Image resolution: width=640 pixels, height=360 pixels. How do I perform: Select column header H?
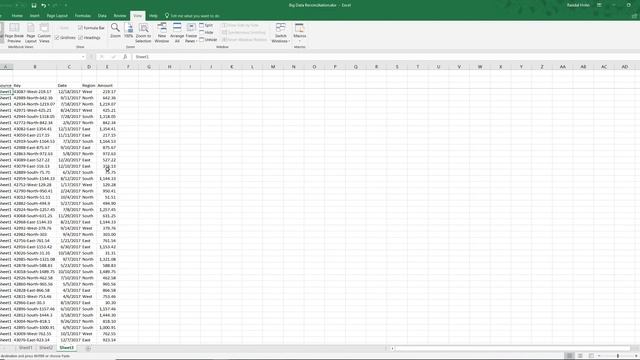169,67
